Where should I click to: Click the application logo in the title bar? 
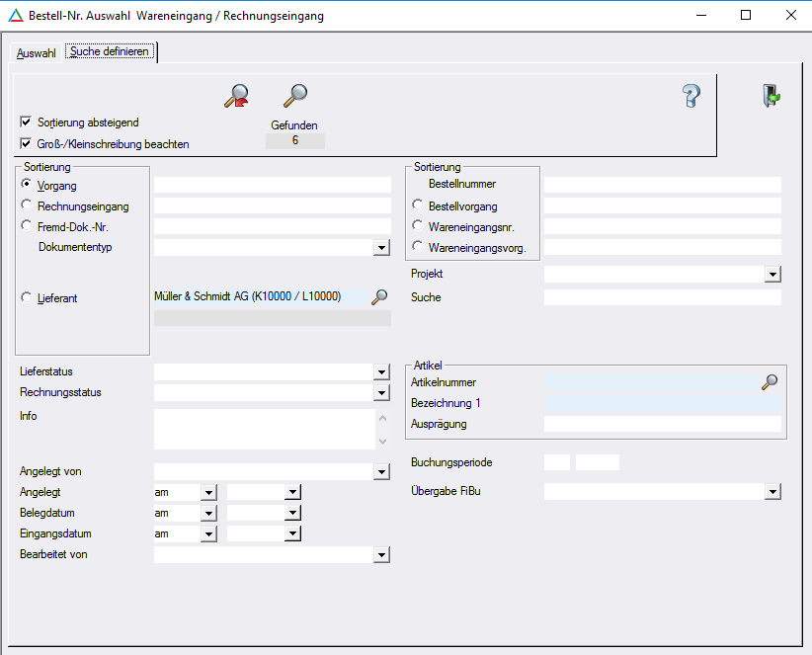pyautogui.click(x=15, y=16)
